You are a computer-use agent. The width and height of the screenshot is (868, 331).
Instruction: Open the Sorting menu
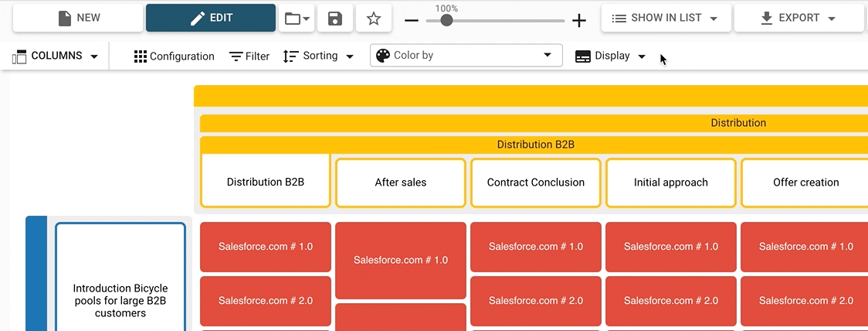tap(318, 56)
